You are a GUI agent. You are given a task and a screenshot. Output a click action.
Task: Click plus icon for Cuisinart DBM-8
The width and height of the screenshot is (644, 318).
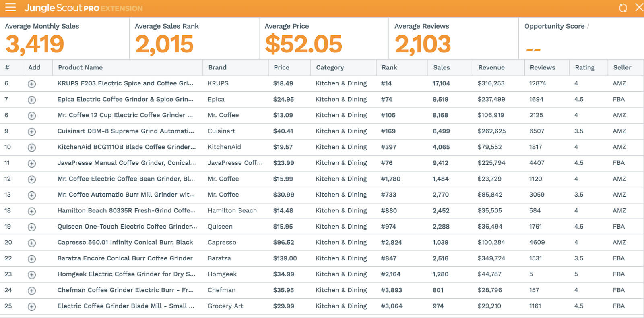click(32, 132)
